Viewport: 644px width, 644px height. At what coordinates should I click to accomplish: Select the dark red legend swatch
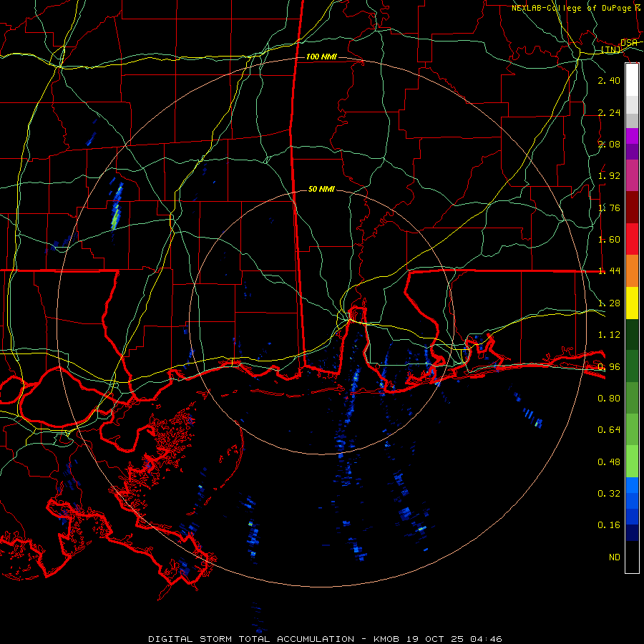pyautogui.click(x=632, y=208)
